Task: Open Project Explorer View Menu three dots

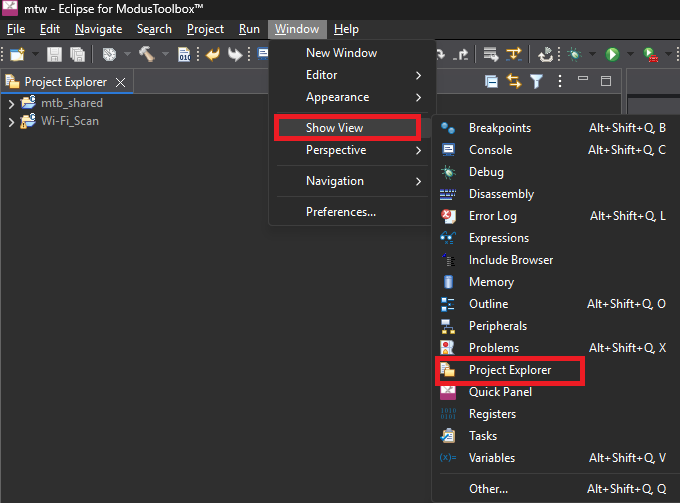Action: (559, 81)
